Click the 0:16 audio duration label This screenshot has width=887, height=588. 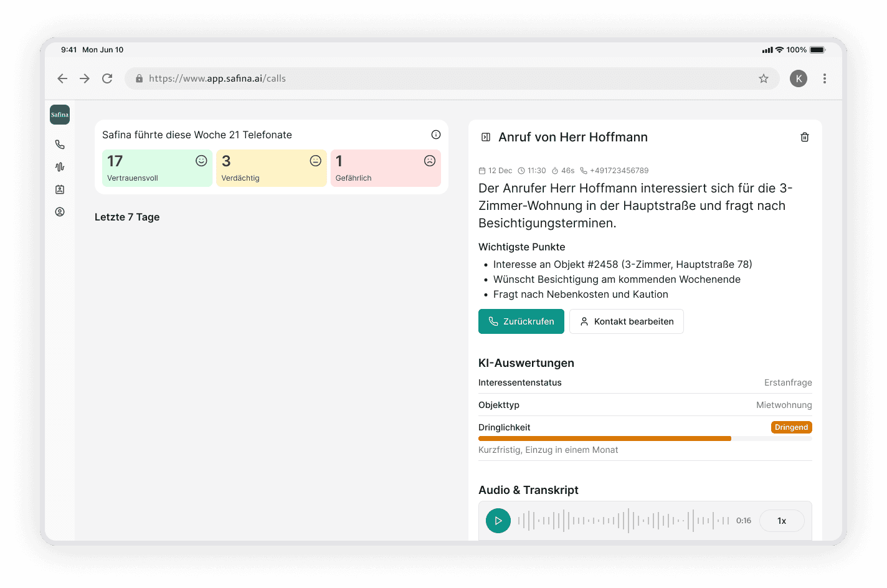coord(744,521)
